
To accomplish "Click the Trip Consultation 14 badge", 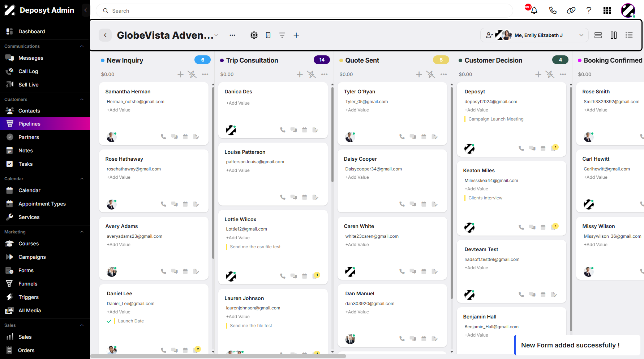I will coord(322,60).
